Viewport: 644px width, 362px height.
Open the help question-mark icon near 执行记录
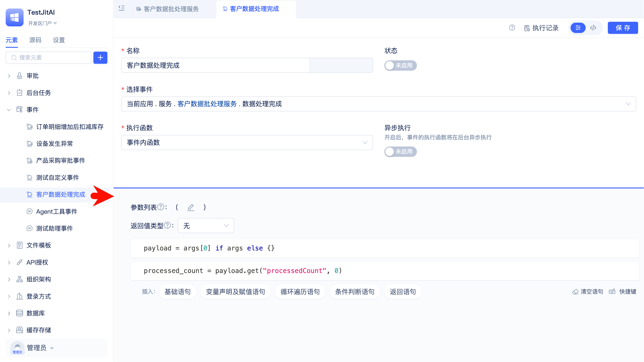pyautogui.click(x=512, y=28)
